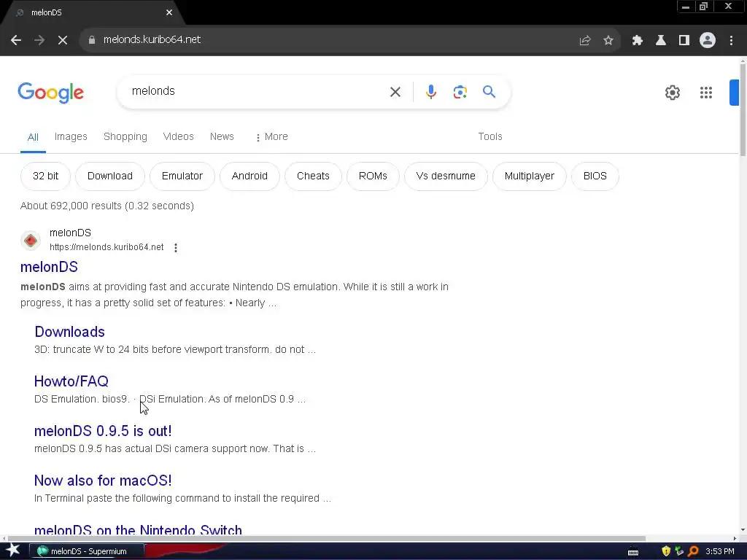Click the vertical page scrollbar

pyautogui.click(x=743, y=109)
